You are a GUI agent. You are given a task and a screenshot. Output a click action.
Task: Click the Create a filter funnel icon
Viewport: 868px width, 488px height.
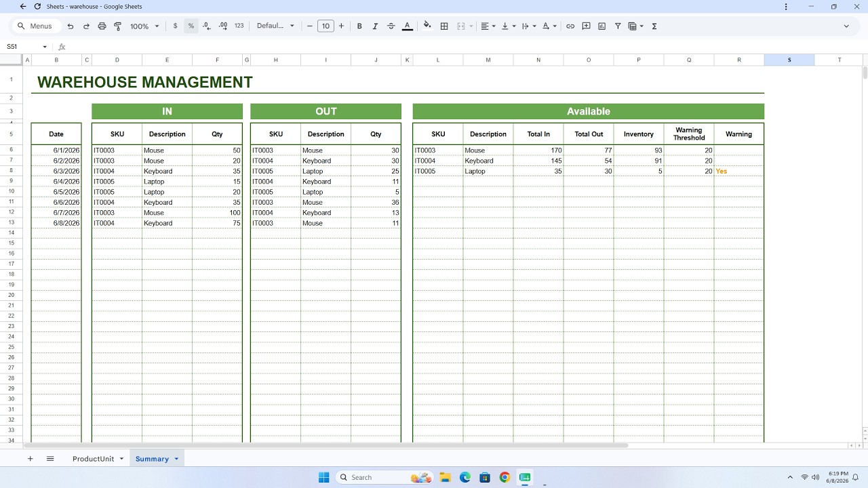618,26
